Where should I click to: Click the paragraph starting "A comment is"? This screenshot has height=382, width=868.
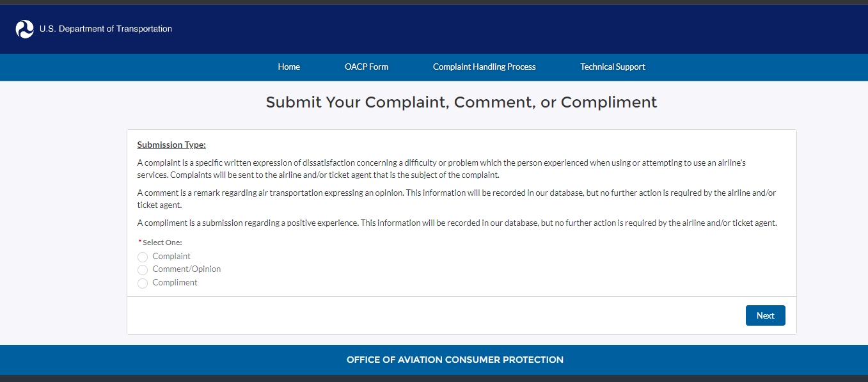click(456, 199)
